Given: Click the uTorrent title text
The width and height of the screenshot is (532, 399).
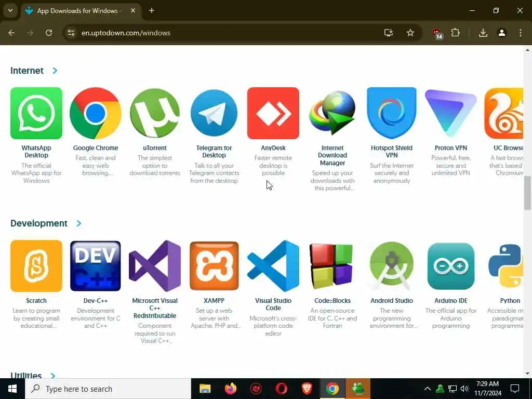Looking at the screenshot, I should [155, 148].
